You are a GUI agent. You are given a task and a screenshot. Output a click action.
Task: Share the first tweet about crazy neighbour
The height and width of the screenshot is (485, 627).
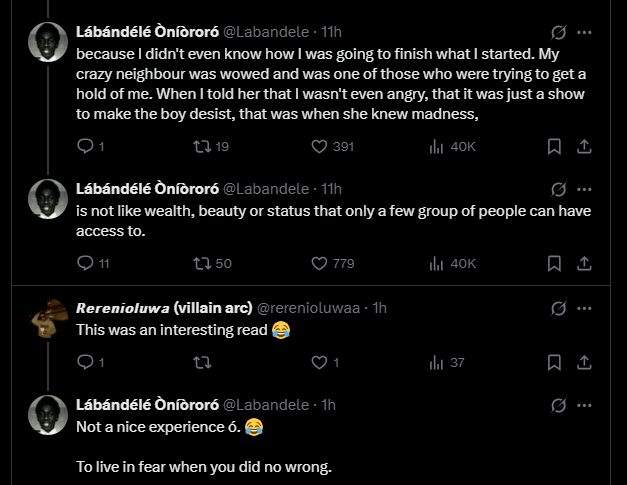[586, 147]
